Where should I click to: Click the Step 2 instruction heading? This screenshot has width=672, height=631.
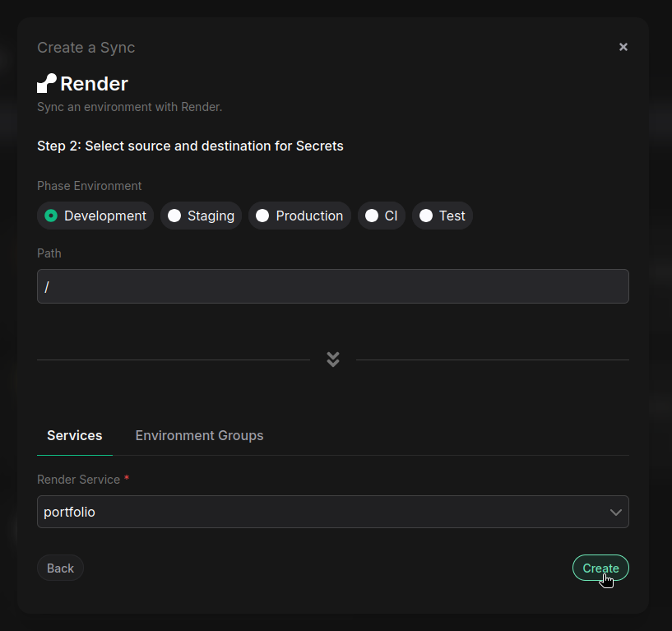[x=190, y=146]
